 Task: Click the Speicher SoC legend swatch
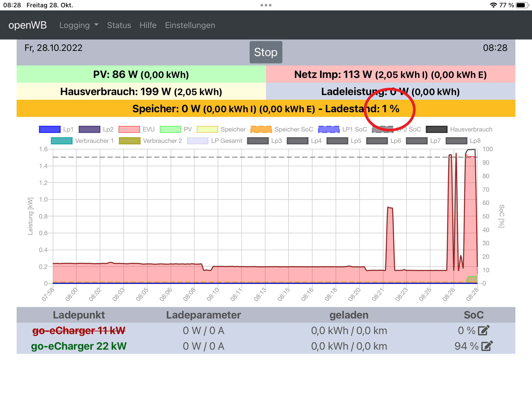261,129
